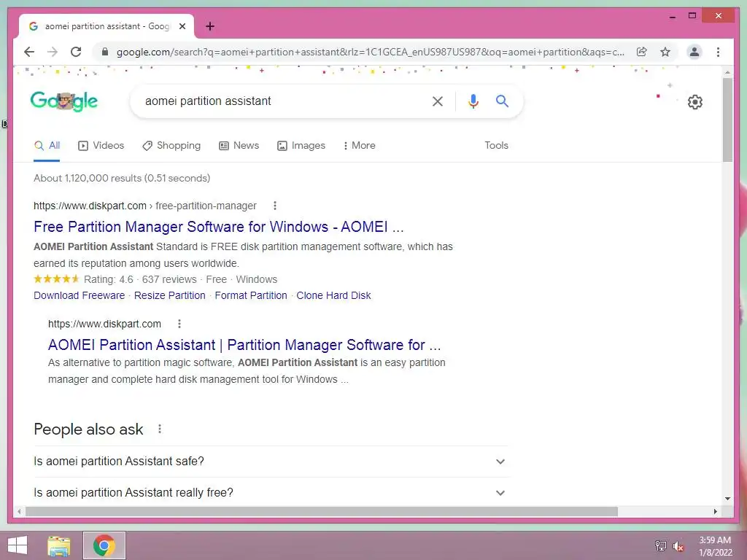
Task: Switch to News results
Action: click(x=239, y=146)
